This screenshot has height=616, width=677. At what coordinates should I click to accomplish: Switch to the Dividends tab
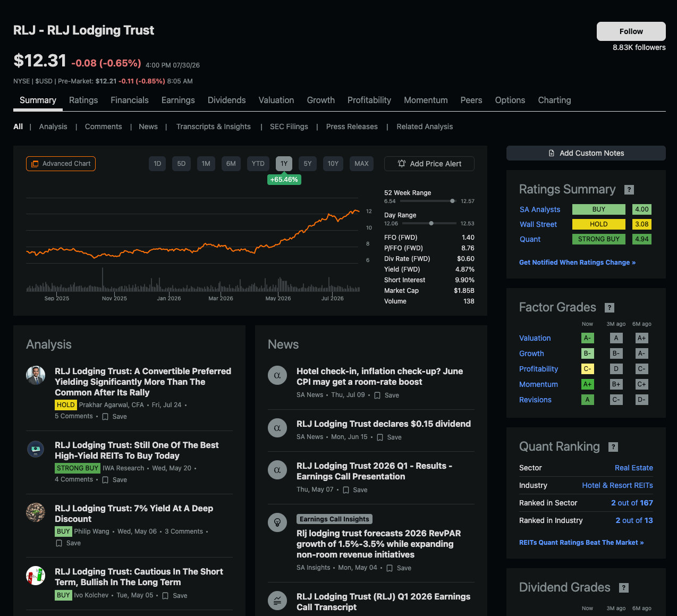click(227, 100)
